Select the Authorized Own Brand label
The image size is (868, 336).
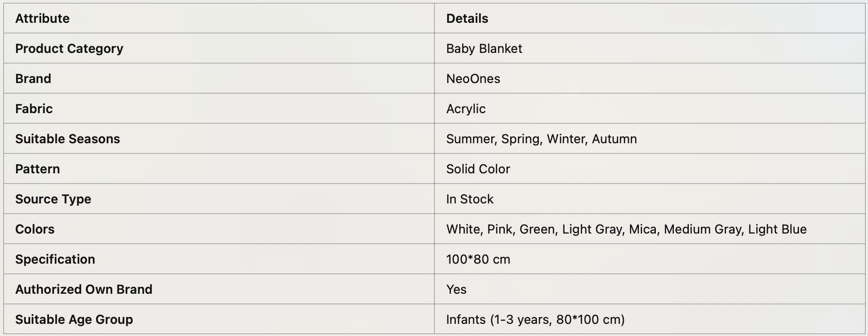coord(83,289)
